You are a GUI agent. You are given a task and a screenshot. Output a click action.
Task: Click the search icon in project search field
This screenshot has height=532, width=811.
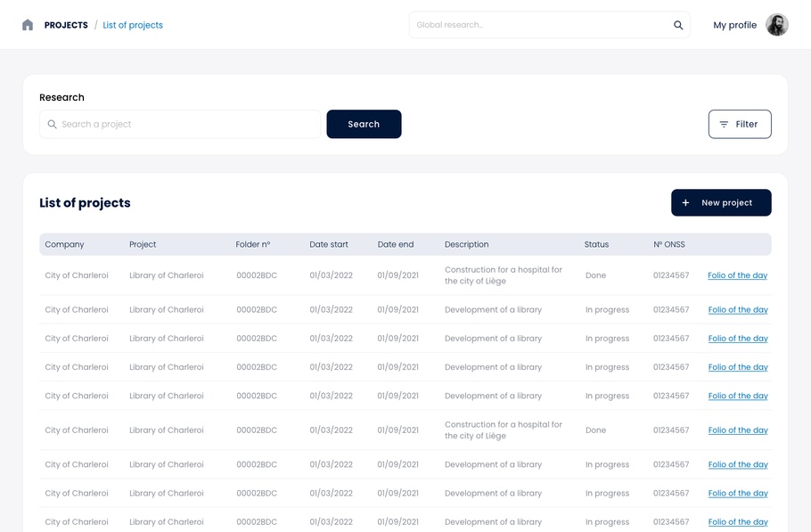click(53, 125)
